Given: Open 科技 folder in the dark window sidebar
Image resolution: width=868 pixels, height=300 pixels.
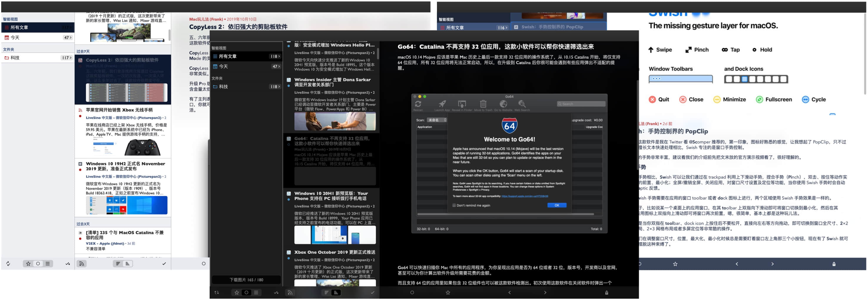Looking at the screenshot, I should point(246,87).
